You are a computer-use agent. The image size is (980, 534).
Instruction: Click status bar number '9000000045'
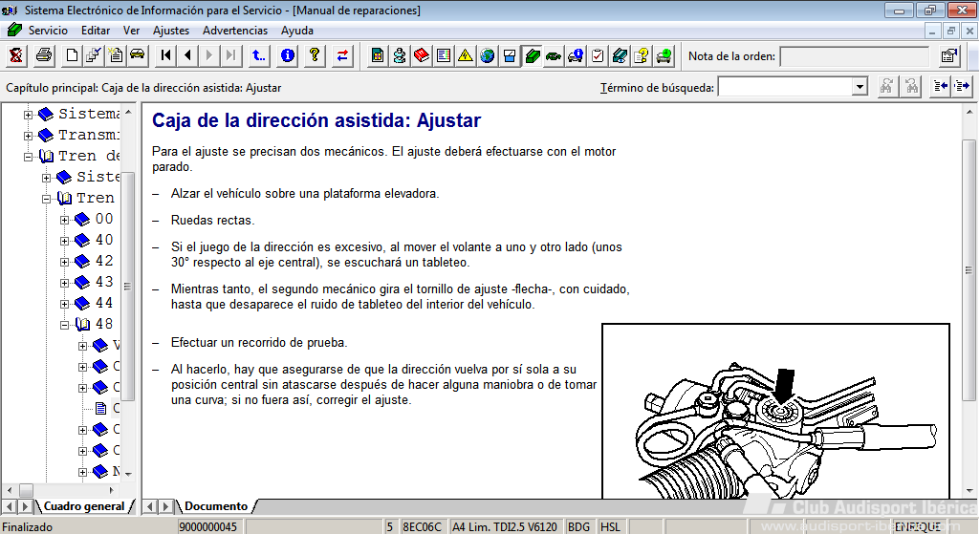tap(208, 527)
